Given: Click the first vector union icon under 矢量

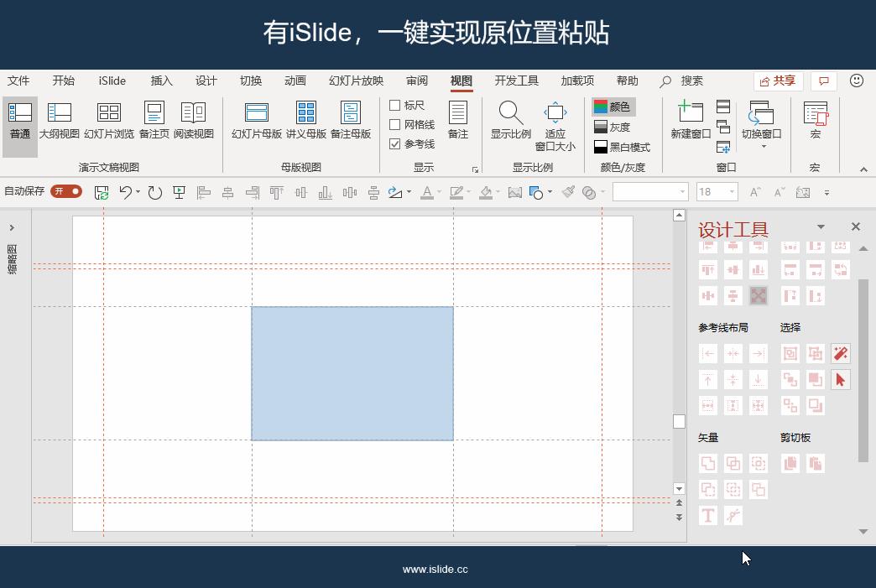Looking at the screenshot, I should pyautogui.click(x=708, y=463).
